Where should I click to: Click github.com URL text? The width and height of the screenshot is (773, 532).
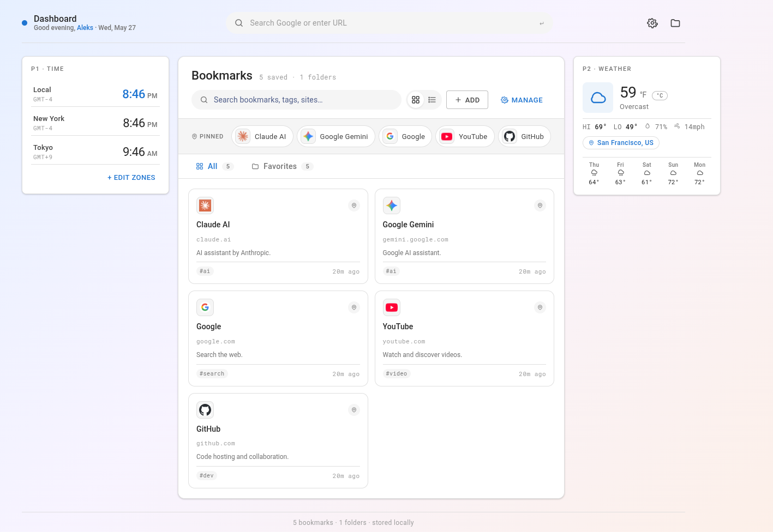click(215, 443)
